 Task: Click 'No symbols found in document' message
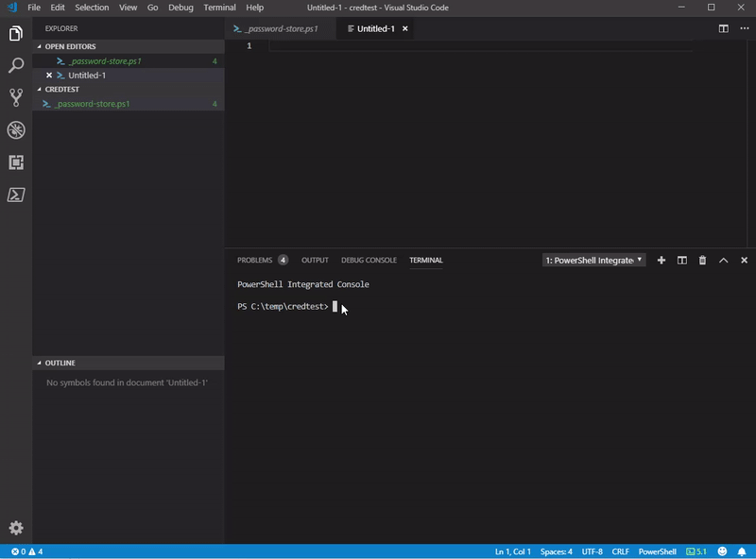point(127,382)
